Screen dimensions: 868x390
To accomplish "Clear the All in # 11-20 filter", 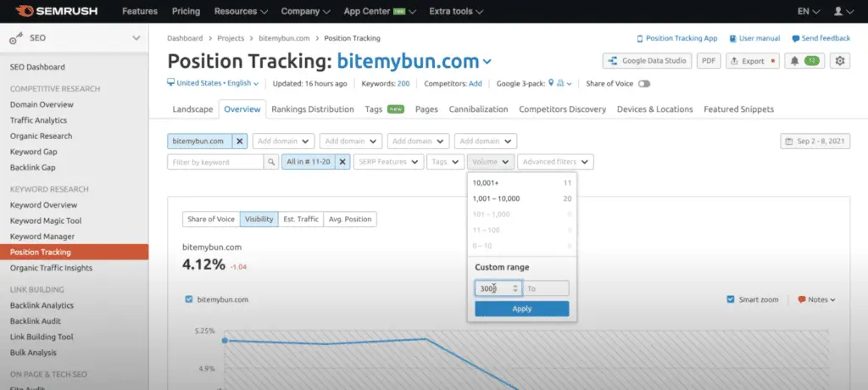I will click(x=342, y=162).
